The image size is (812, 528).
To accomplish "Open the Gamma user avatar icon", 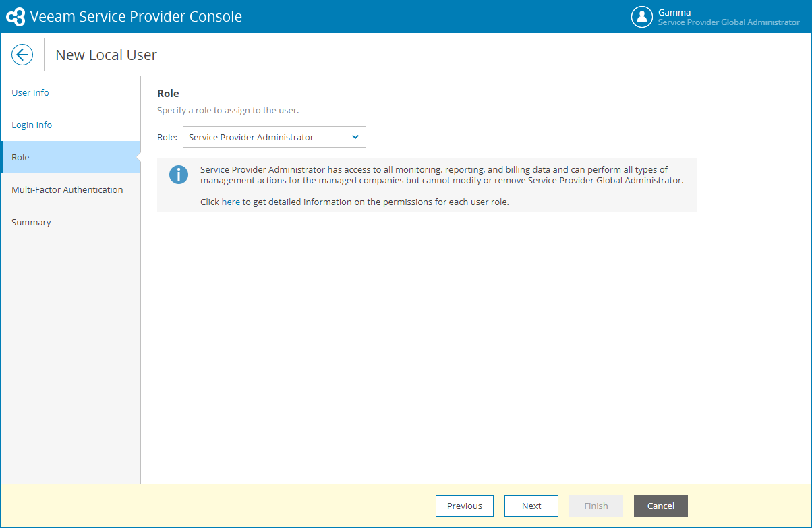I will click(x=642, y=17).
